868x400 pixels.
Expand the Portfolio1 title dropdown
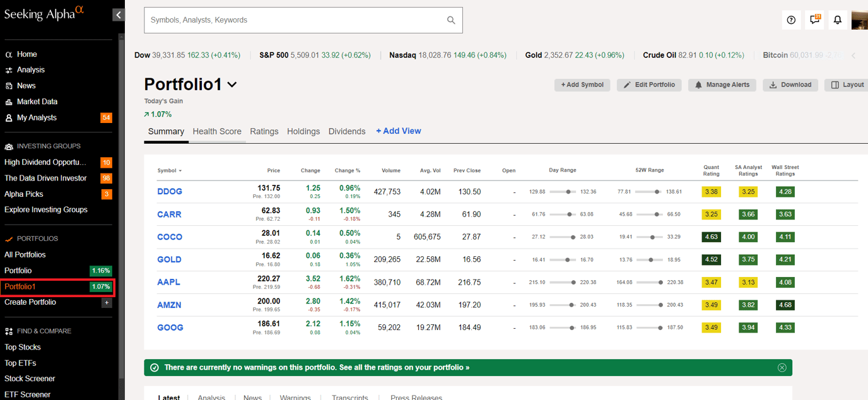pyautogui.click(x=232, y=85)
